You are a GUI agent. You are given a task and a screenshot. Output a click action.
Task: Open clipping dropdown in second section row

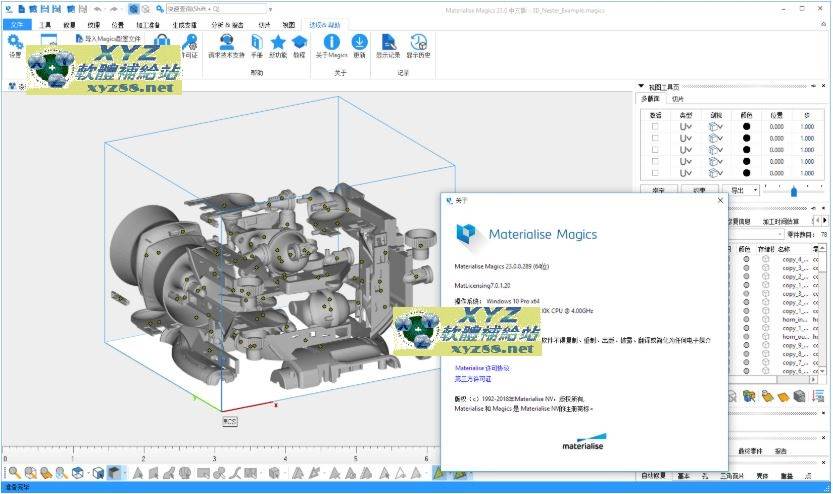[x=716, y=138]
